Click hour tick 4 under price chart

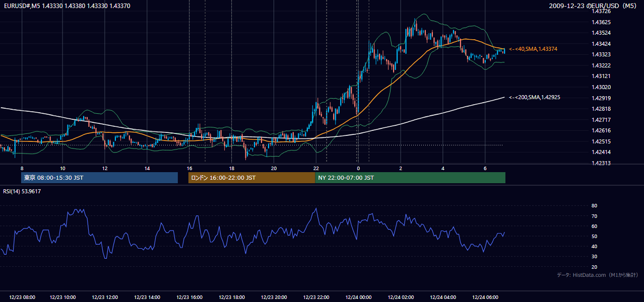[x=443, y=168]
